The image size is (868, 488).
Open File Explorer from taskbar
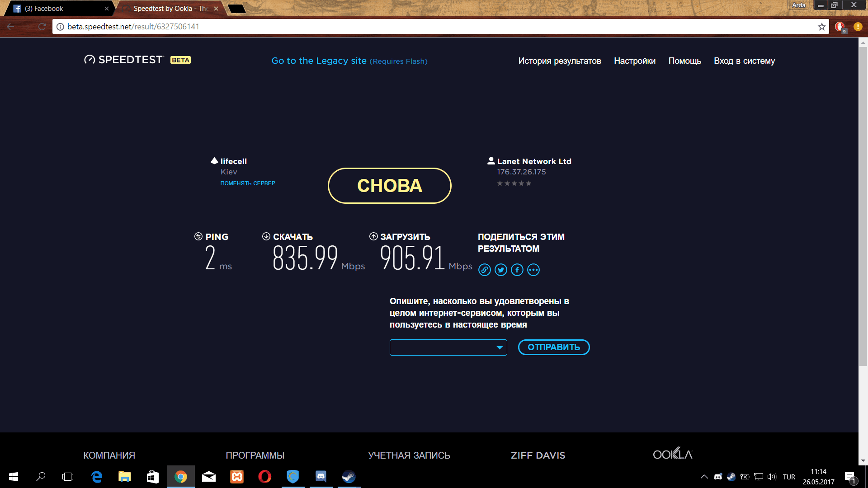point(125,477)
